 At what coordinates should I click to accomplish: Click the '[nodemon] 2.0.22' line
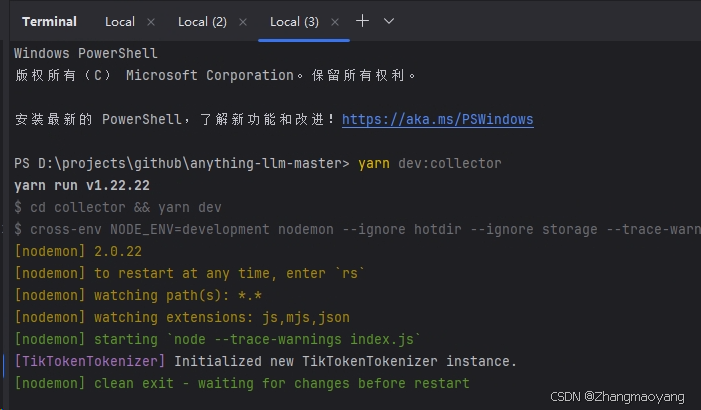click(78, 251)
